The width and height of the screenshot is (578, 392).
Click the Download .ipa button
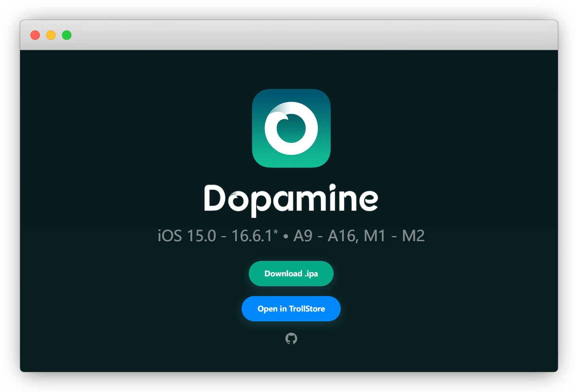tap(291, 274)
